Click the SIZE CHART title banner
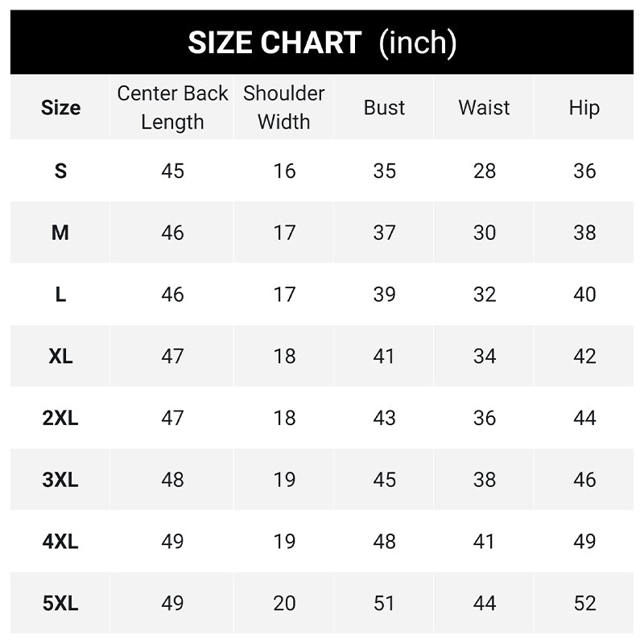 322,43
